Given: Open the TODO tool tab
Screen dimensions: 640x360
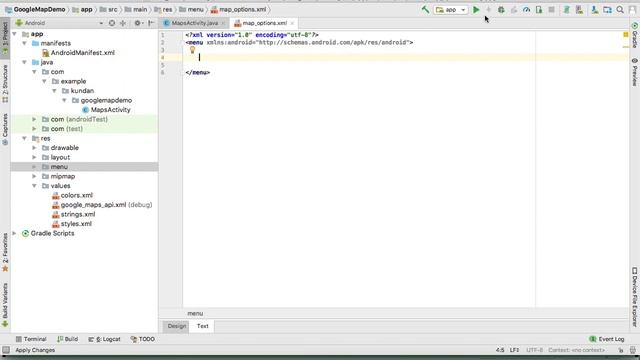Looking at the screenshot, I should [x=142, y=339].
